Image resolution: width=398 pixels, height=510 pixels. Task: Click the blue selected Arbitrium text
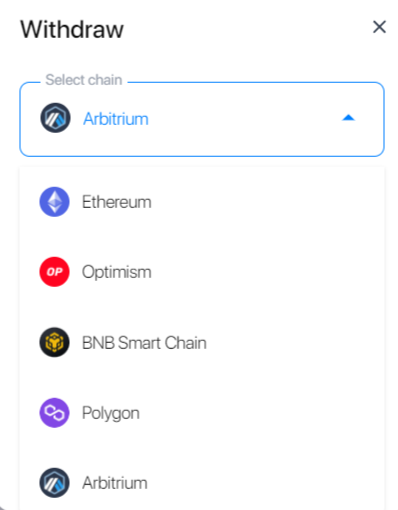(x=116, y=119)
